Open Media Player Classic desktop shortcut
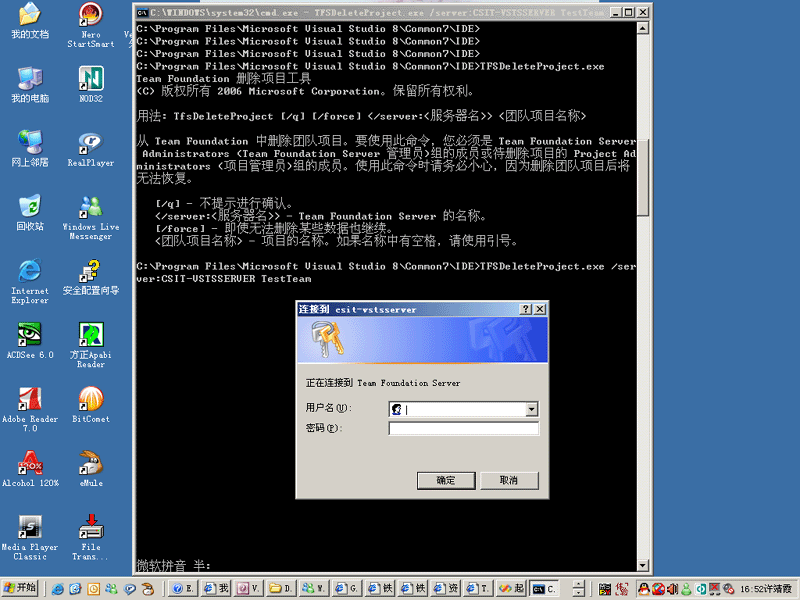 (30, 538)
